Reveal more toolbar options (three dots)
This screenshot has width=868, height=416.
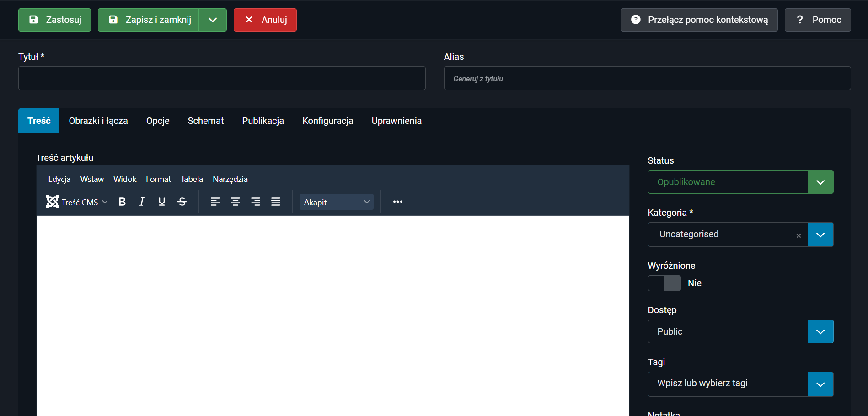pos(398,202)
